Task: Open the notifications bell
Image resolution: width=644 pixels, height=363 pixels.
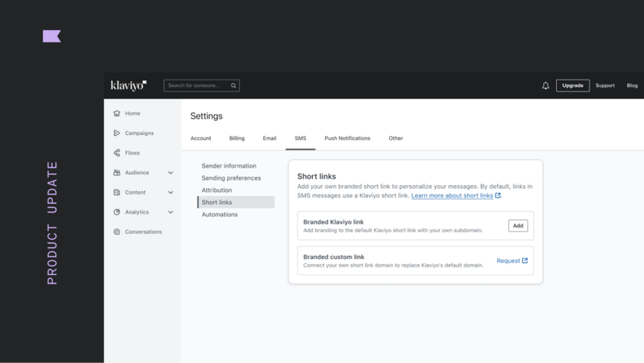Action: point(545,86)
